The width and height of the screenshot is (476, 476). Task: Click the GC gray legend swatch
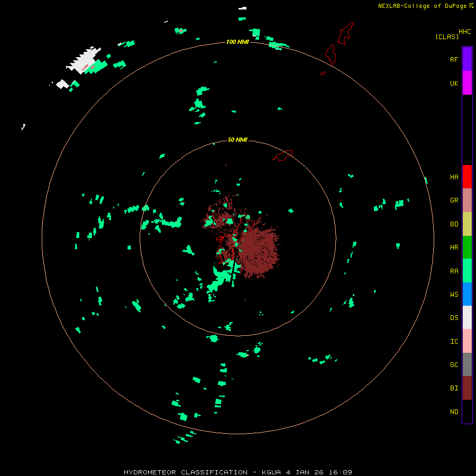pos(467,364)
